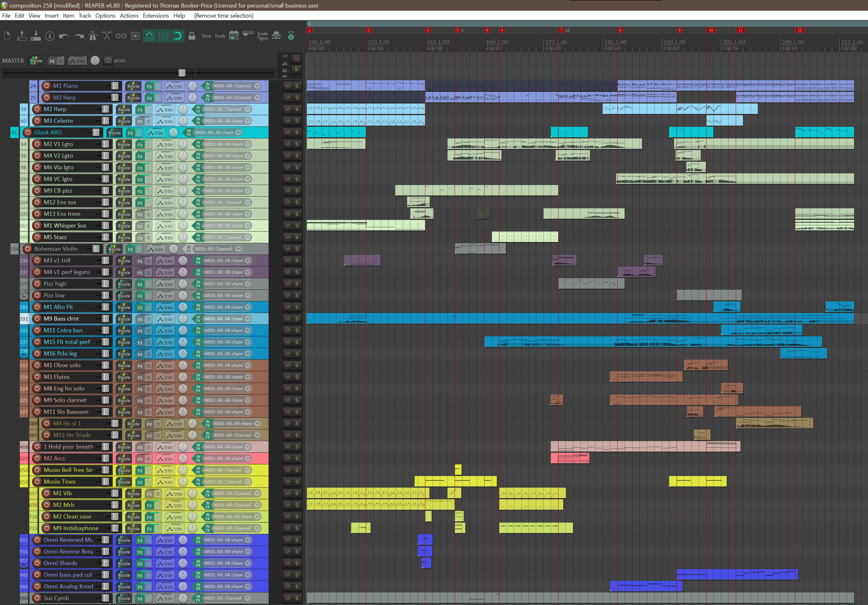868x605 pixels.
Task: Toggle the snap magnet icon
Action: coord(178,36)
